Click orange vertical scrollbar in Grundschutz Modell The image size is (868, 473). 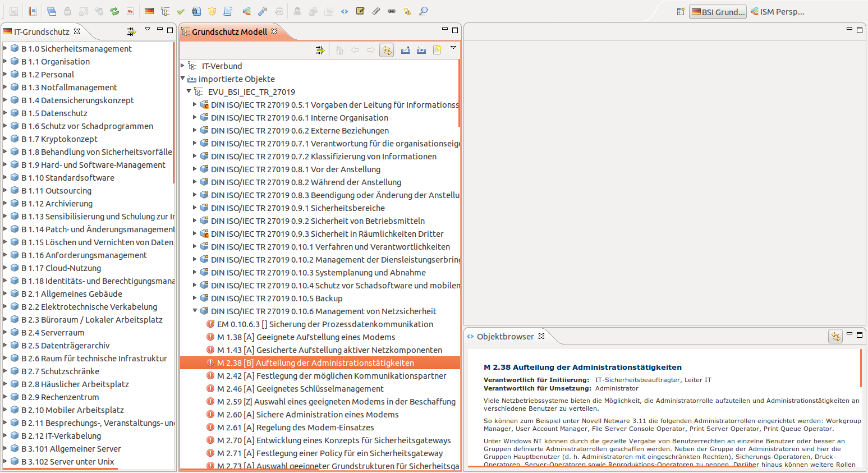(459, 93)
